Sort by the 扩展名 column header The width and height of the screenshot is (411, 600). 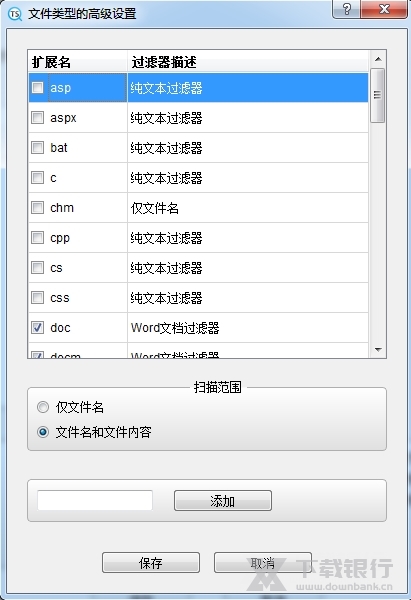tap(78, 62)
